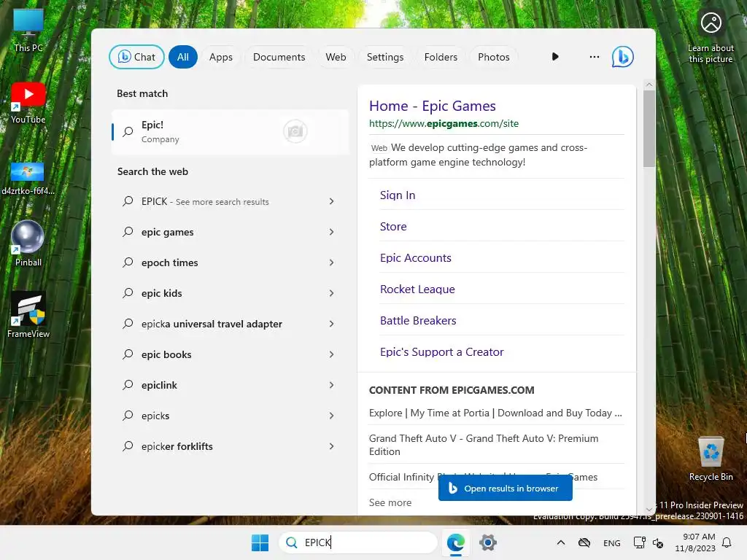747x560 pixels.
Task: Open the three-dot options menu
Action: 594,57
